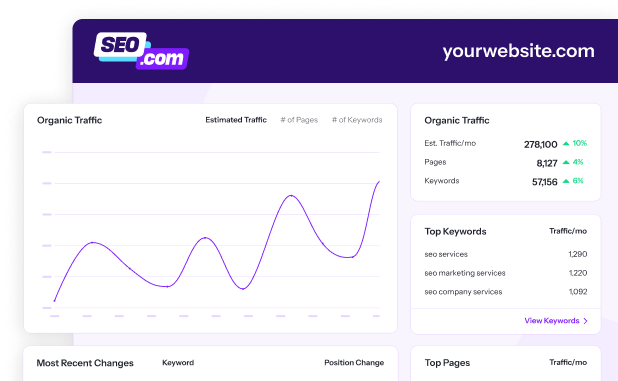Click the Top Keywords heading
This screenshot has height=381, width=618.
click(x=455, y=232)
